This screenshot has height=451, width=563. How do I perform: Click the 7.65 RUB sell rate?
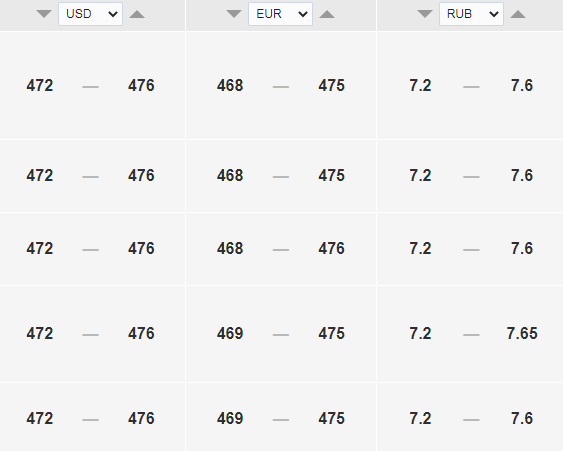[x=522, y=334]
